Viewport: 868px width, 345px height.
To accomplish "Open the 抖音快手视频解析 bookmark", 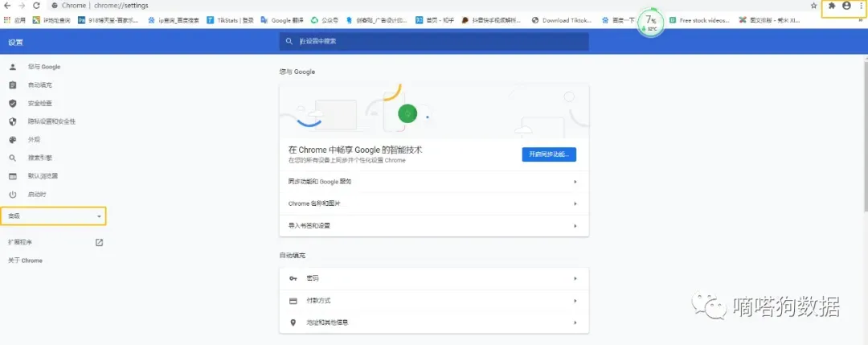I will pyautogui.click(x=492, y=20).
